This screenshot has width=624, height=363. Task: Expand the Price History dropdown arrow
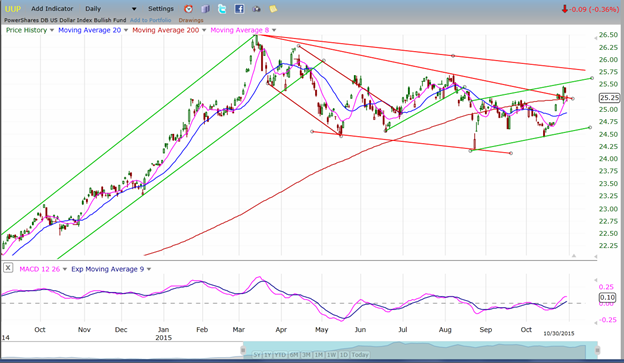[52, 30]
